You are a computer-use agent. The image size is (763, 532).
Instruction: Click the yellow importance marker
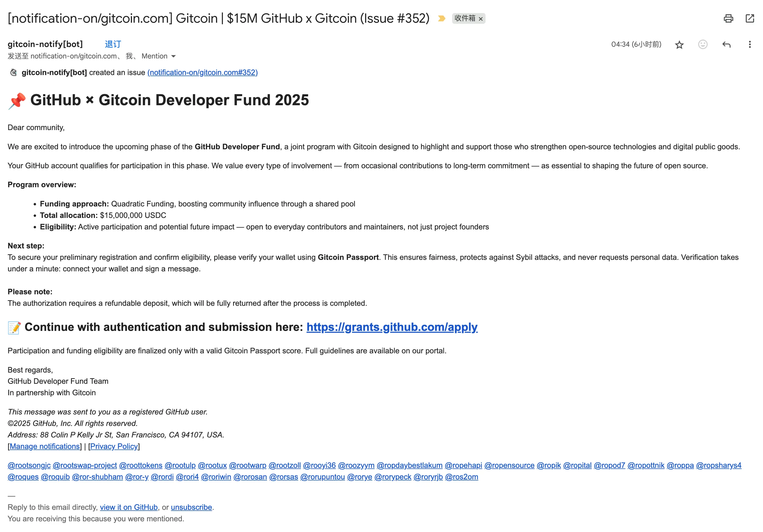click(441, 18)
